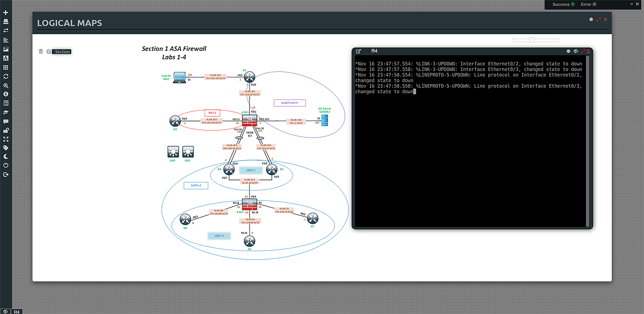The image size is (644, 314).
Task: Open the nodes list from the sidebar
Action: point(6,22)
